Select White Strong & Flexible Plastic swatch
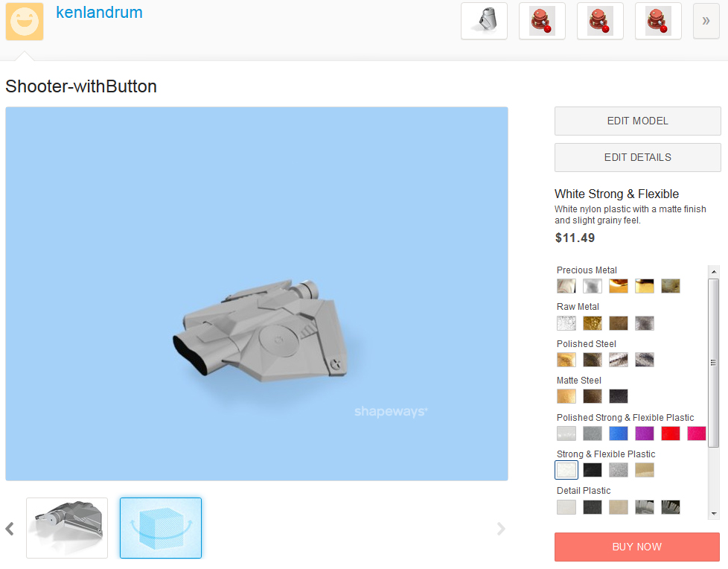Screen dimensions: 728x569 point(566,470)
